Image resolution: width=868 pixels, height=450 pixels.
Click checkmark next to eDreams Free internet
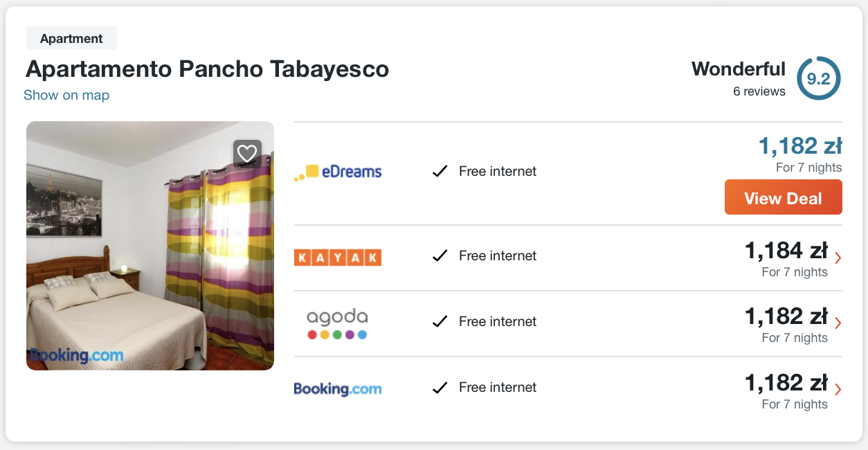[440, 171]
